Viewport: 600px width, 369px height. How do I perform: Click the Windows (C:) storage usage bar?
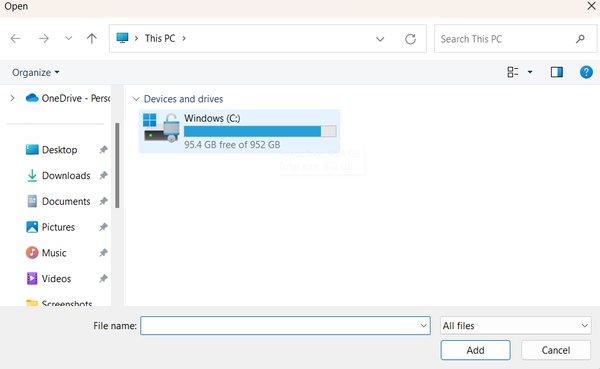tap(260, 131)
